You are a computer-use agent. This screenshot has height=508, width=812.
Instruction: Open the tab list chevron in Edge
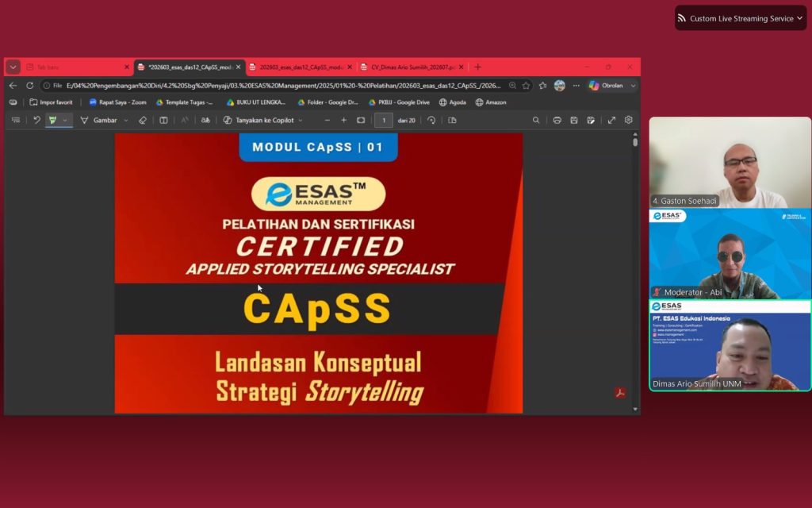(13, 67)
